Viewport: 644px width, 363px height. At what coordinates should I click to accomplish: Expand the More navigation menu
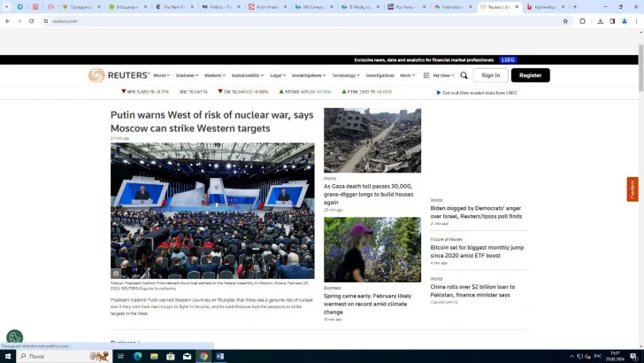407,75
